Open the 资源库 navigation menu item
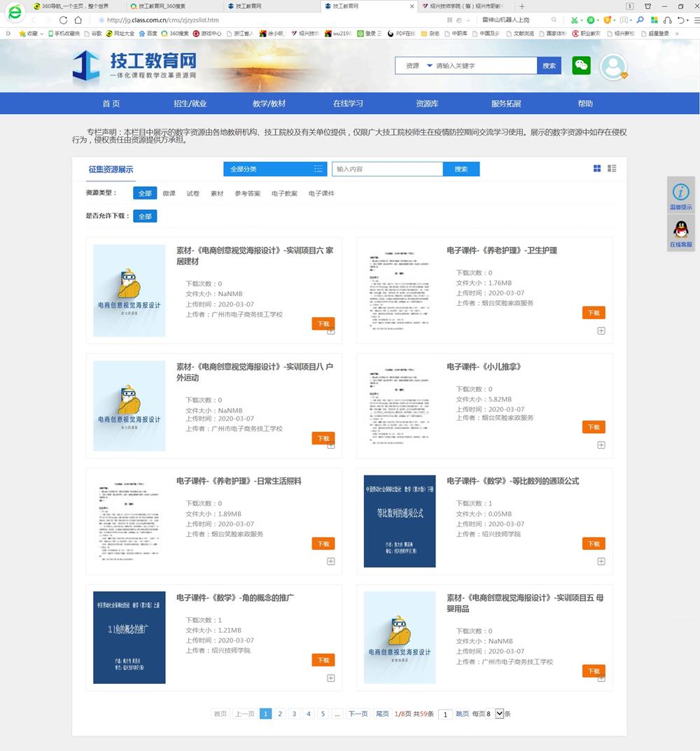The width and height of the screenshot is (700, 751). click(427, 104)
